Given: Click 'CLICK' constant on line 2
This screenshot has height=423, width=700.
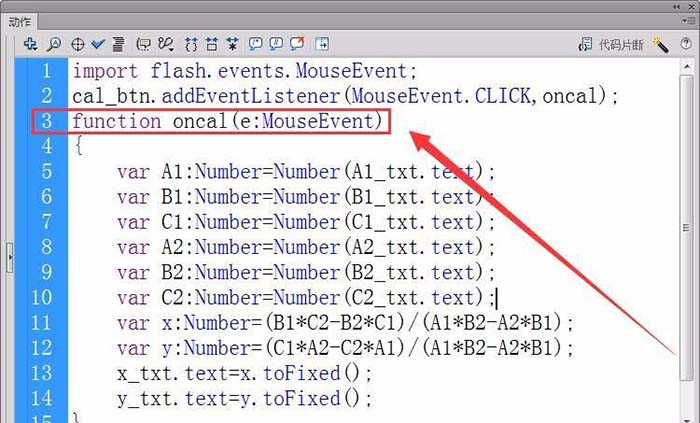Looking at the screenshot, I should (502, 96).
